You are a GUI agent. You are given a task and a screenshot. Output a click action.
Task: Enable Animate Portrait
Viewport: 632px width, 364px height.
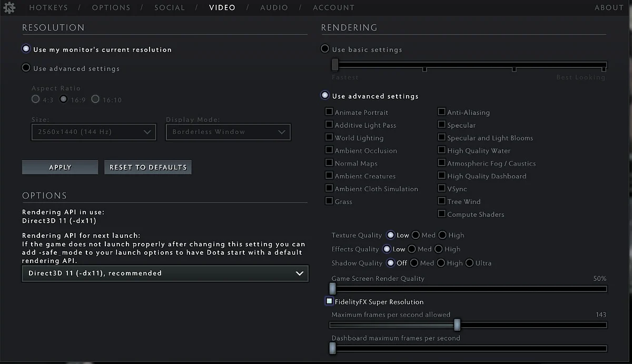tap(329, 112)
